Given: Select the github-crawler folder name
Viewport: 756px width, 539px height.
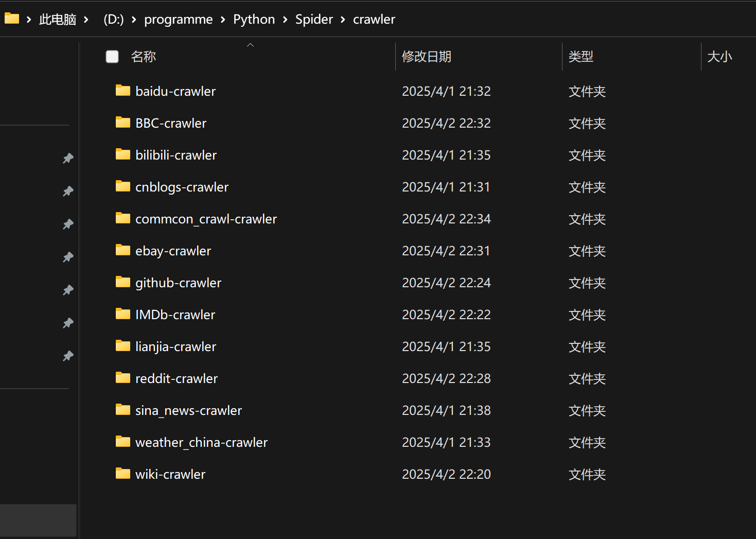Looking at the screenshot, I should [x=178, y=283].
